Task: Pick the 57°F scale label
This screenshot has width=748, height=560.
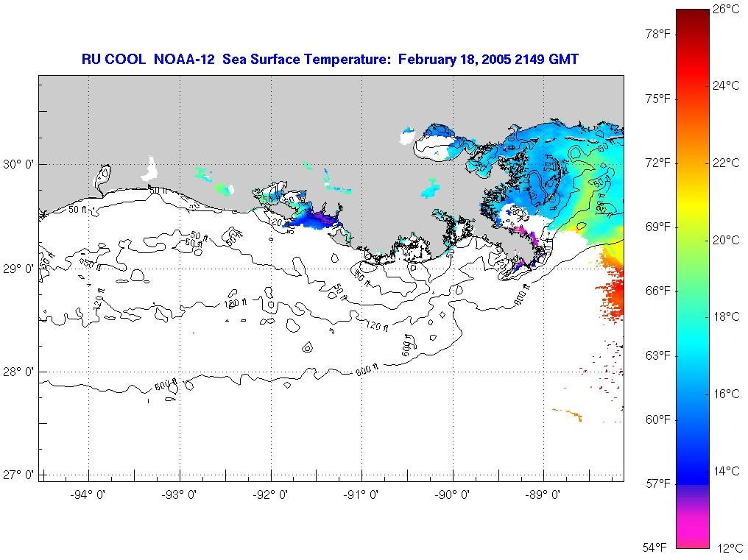Action: (658, 483)
